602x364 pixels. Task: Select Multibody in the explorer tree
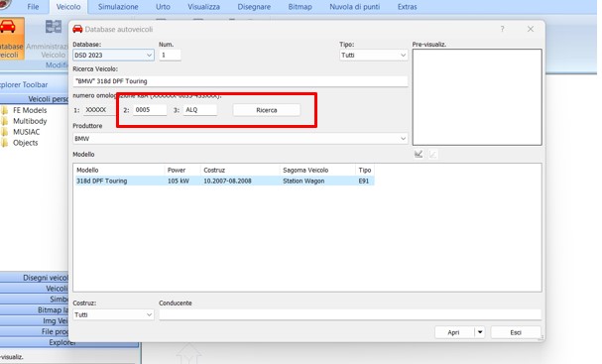pyautogui.click(x=30, y=121)
